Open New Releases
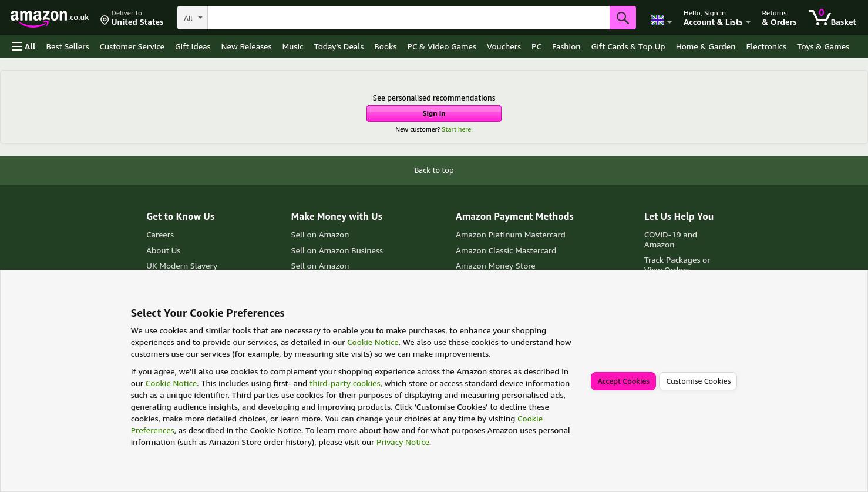Image resolution: width=868 pixels, height=492 pixels. coord(246,46)
